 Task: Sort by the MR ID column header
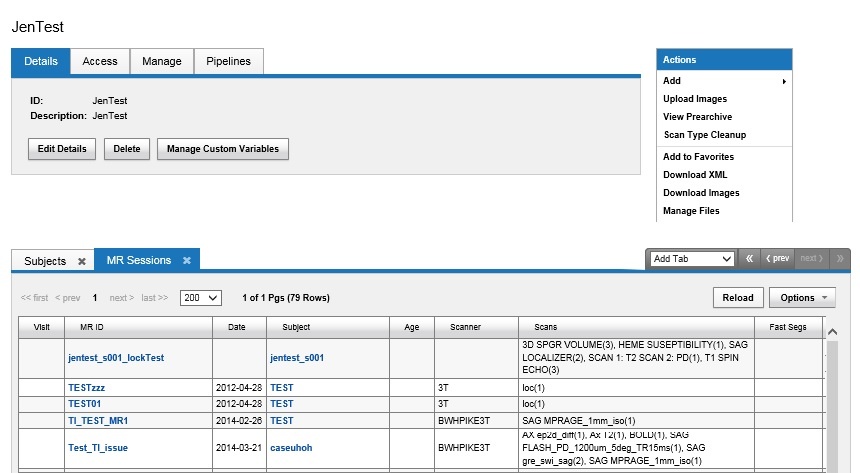coord(138,327)
